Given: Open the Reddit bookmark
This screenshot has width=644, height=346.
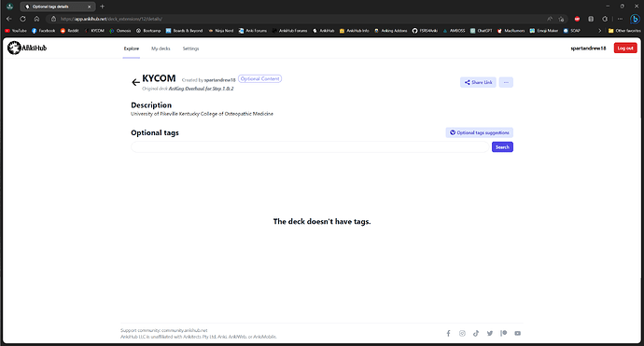Looking at the screenshot, I should point(69,31).
